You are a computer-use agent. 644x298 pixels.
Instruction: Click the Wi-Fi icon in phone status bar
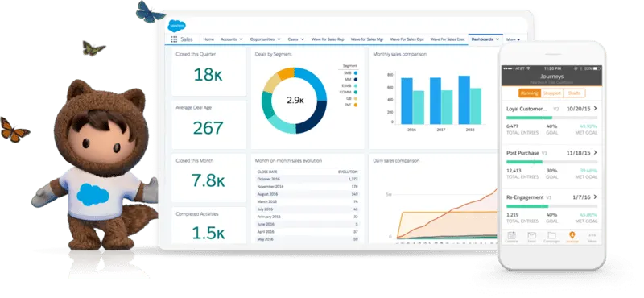529,68
